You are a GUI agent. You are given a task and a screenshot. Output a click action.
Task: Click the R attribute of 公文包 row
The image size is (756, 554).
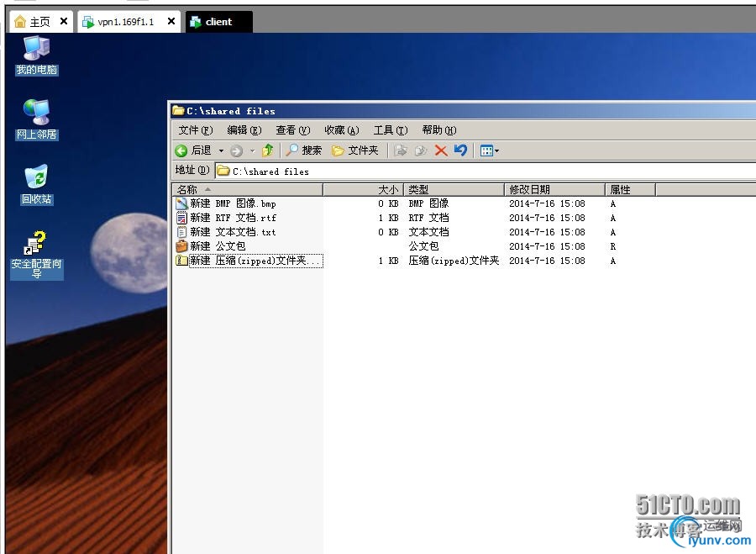coord(613,246)
